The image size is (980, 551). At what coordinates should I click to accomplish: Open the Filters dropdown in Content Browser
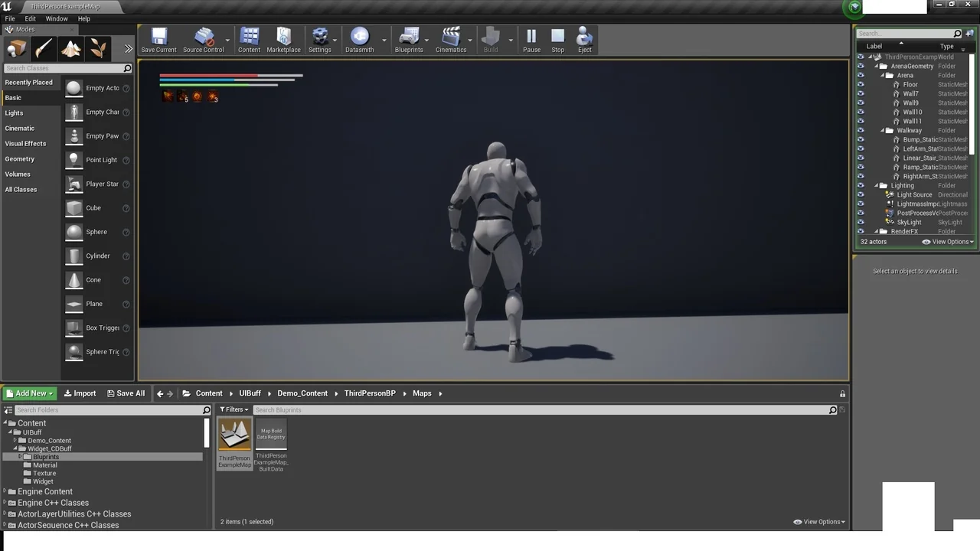point(234,409)
